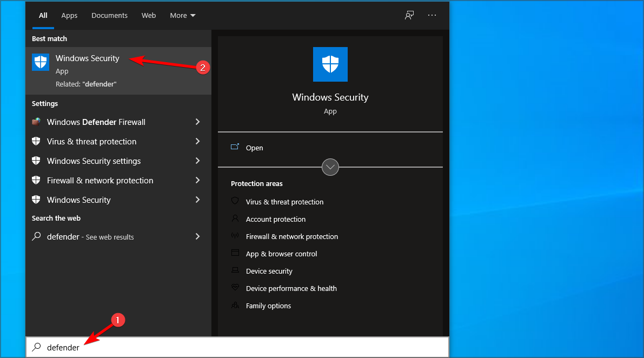Select Windows Security entry under Settings
This screenshot has height=358, width=644.
(118, 200)
